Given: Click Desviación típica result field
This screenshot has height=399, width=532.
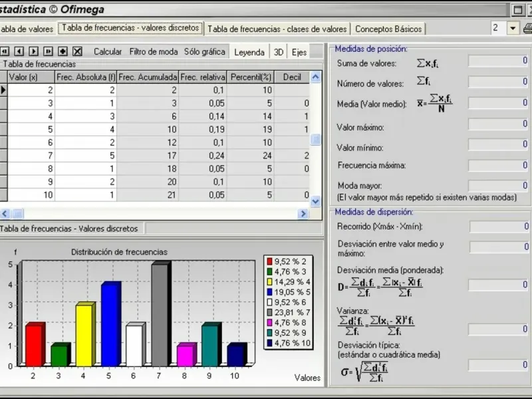Looking at the screenshot, I should point(498,365).
